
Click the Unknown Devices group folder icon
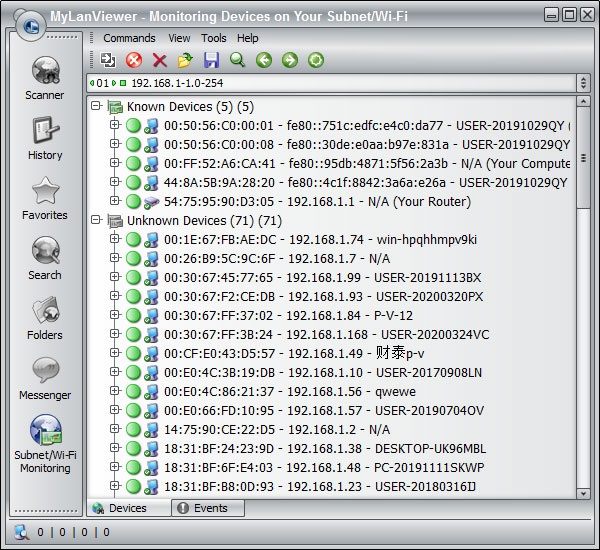click(x=115, y=221)
